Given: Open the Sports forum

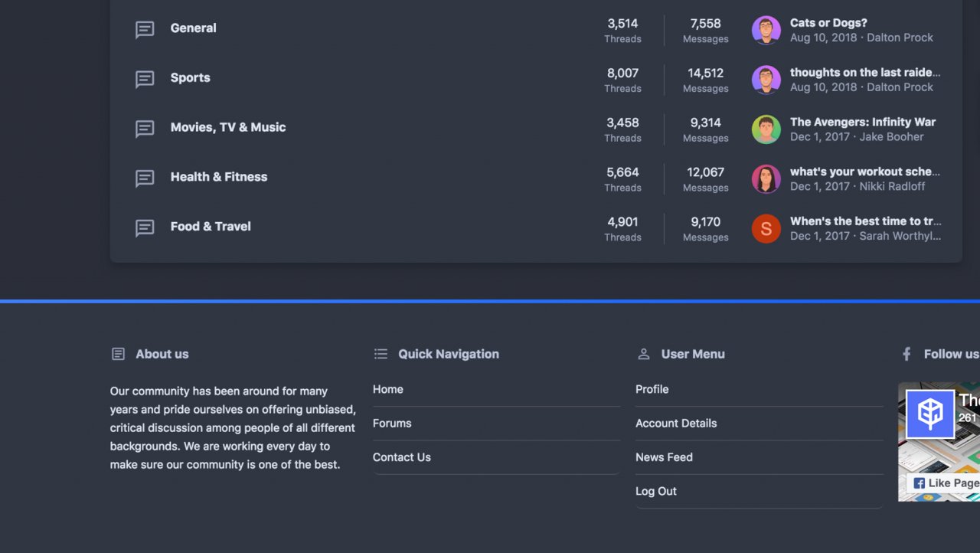Looking at the screenshot, I should [190, 78].
